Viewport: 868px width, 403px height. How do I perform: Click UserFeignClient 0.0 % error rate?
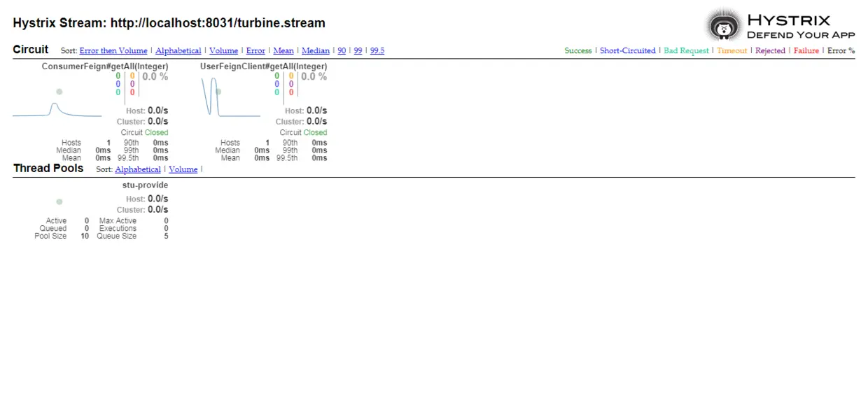point(314,77)
